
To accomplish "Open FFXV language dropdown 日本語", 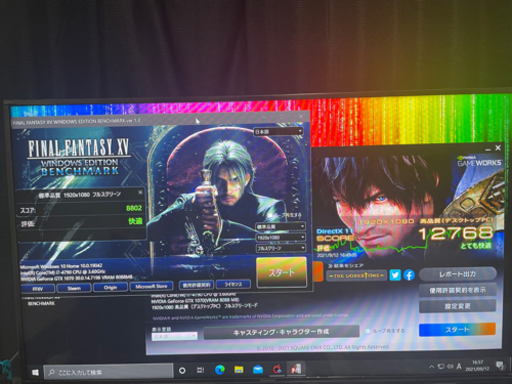I will tap(278, 132).
